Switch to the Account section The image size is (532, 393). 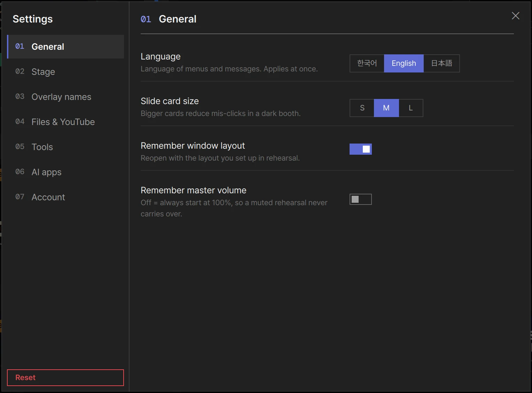tap(65, 197)
